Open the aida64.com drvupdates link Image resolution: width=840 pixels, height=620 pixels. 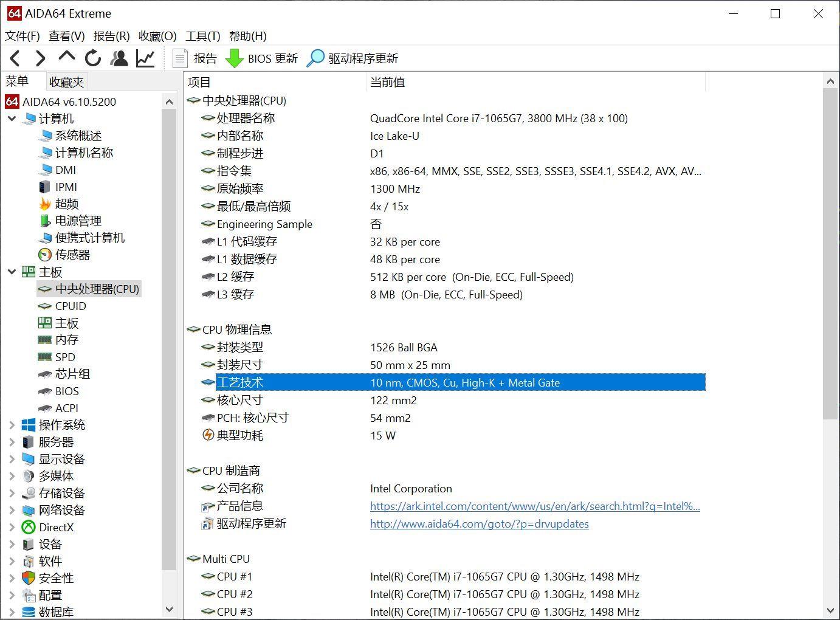(480, 523)
